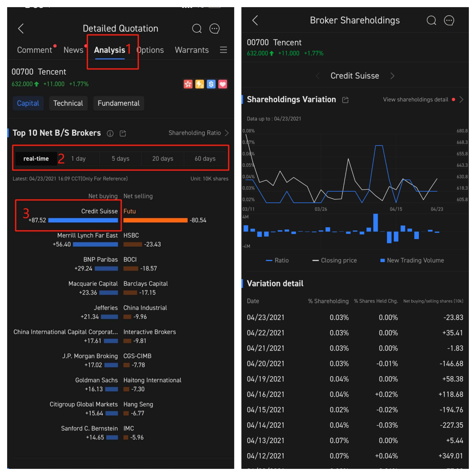Open the hamburger menu beside Warrants
476x476 pixels.
[223, 50]
